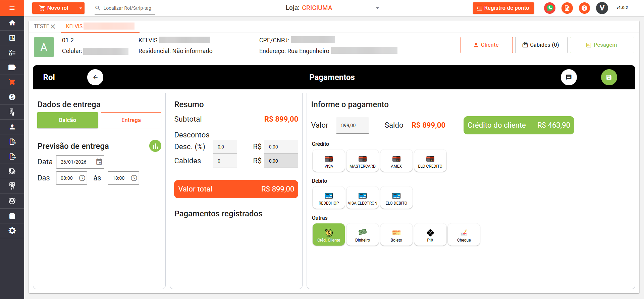Open the calendar picker for Data field
Screen dimensions: 644x299
(99, 162)
